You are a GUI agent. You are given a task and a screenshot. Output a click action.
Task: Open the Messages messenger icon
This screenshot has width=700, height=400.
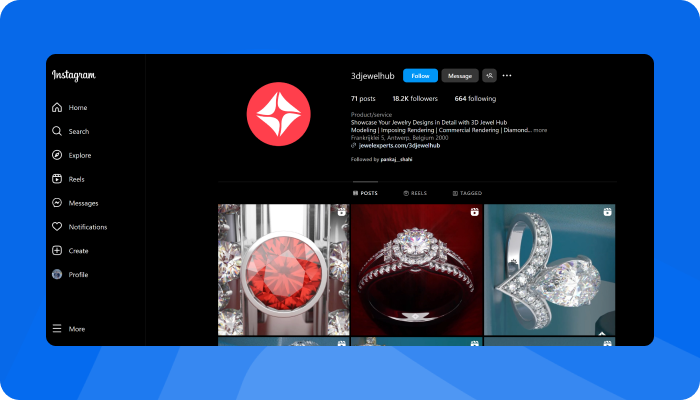(x=57, y=203)
